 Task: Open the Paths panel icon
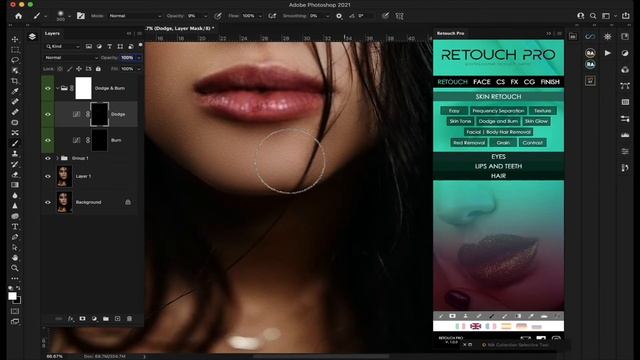625,86
